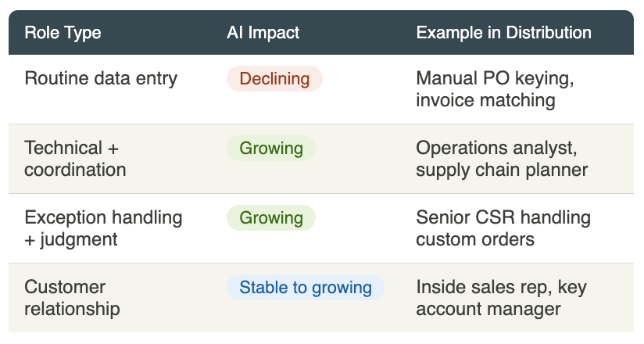Select the Technical + coordination cell
The width and height of the screenshot is (644, 344).
[75, 159]
